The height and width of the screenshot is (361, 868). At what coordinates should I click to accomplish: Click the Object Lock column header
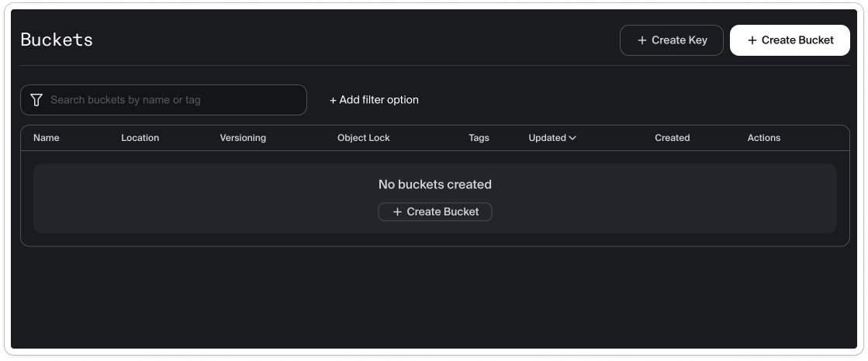(x=364, y=138)
